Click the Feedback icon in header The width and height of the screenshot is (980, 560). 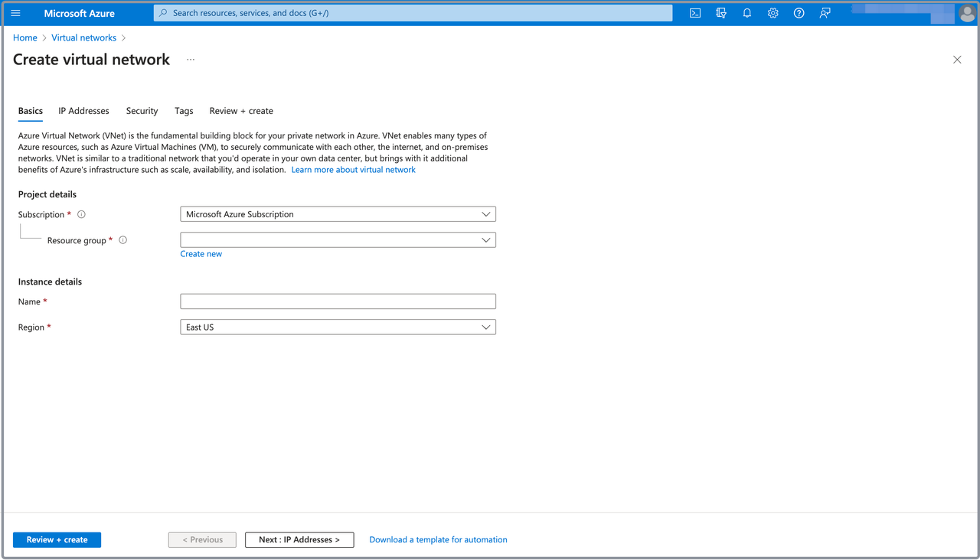click(825, 13)
